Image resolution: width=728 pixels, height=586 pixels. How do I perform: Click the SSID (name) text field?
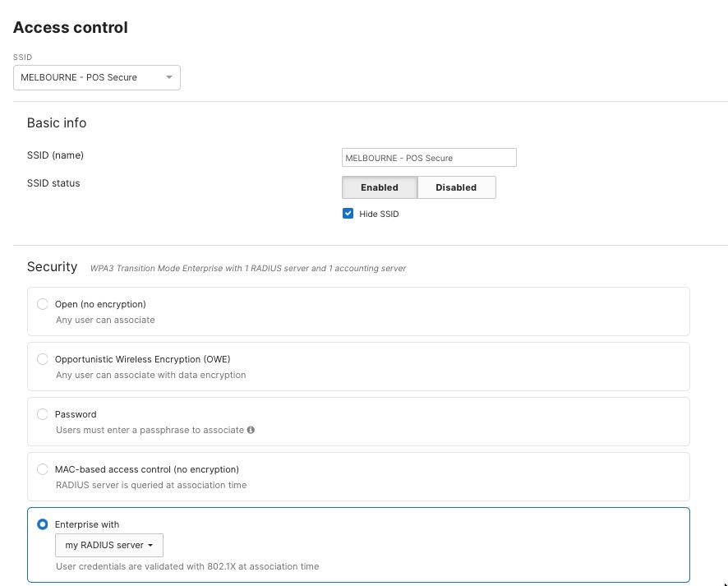(429, 157)
